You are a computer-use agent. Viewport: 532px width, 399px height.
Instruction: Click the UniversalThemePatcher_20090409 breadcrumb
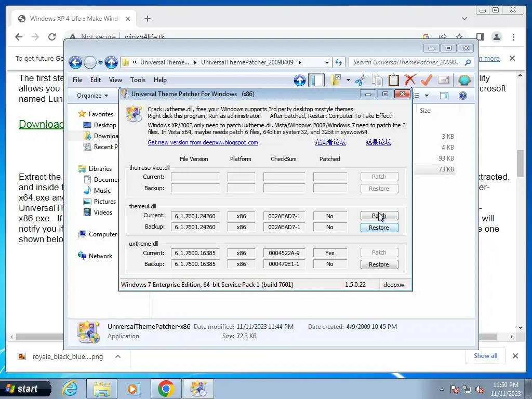tap(247, 62)
